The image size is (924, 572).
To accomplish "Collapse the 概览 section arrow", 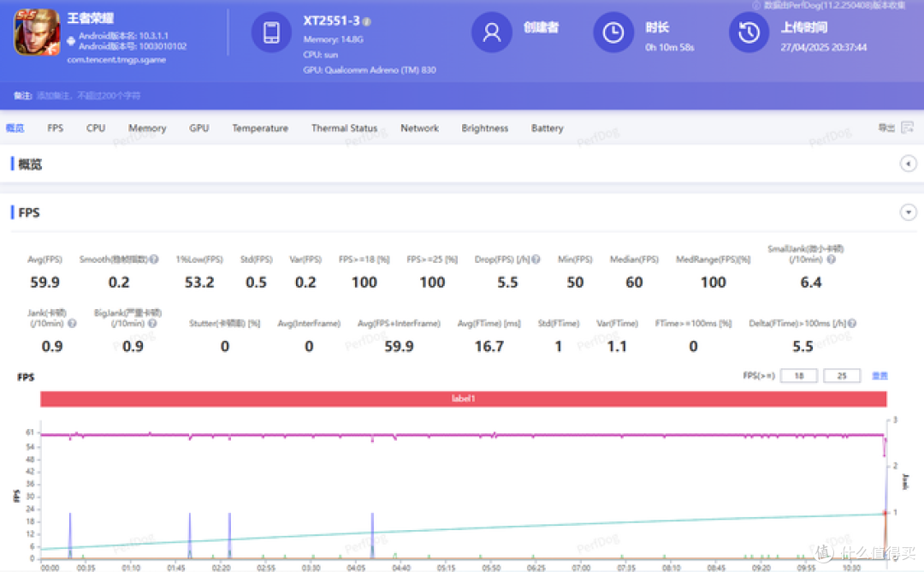I will 908,164.
